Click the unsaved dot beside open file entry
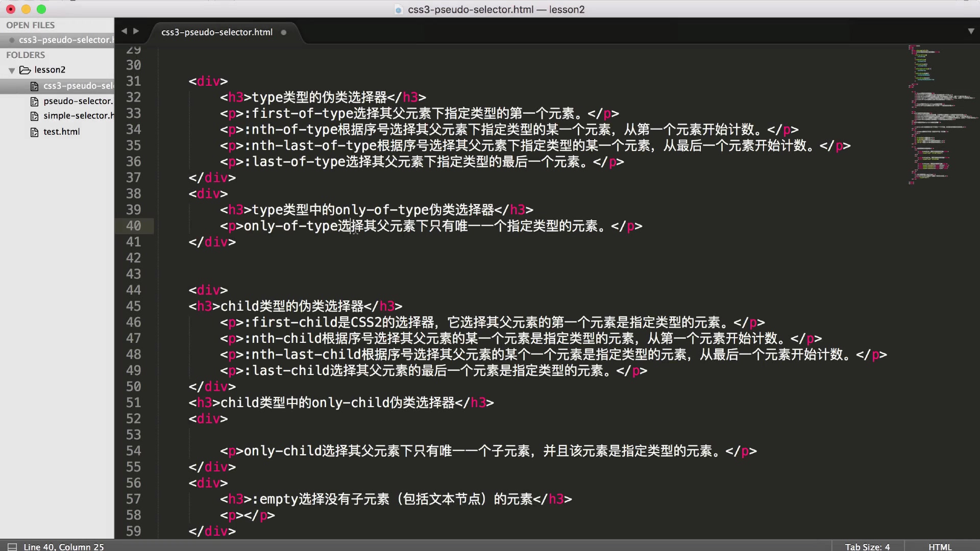Screen dimensions: 980x551 (x=11, y=40)
